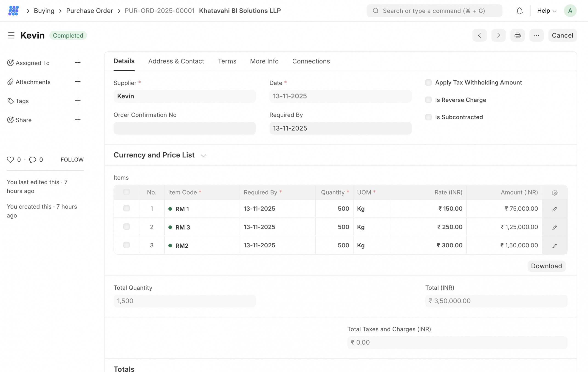Open the print icon button
Image resolution: width=588 pixels, height=372 pixels.
(517, 35)
